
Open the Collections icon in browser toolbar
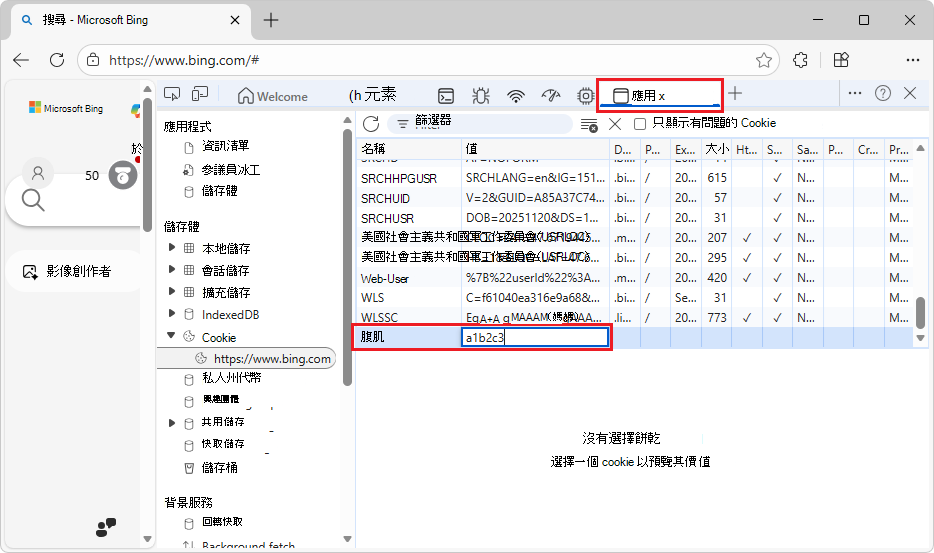841,60
